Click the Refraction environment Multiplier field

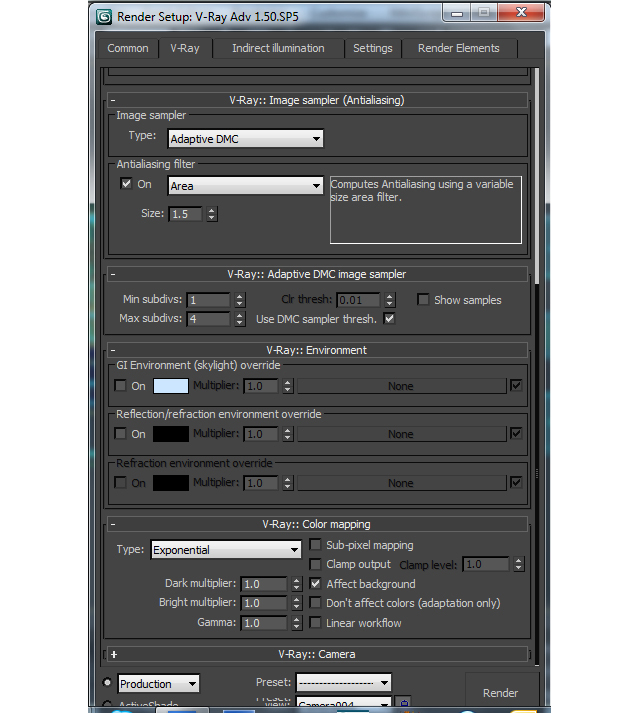coord(261,483)
